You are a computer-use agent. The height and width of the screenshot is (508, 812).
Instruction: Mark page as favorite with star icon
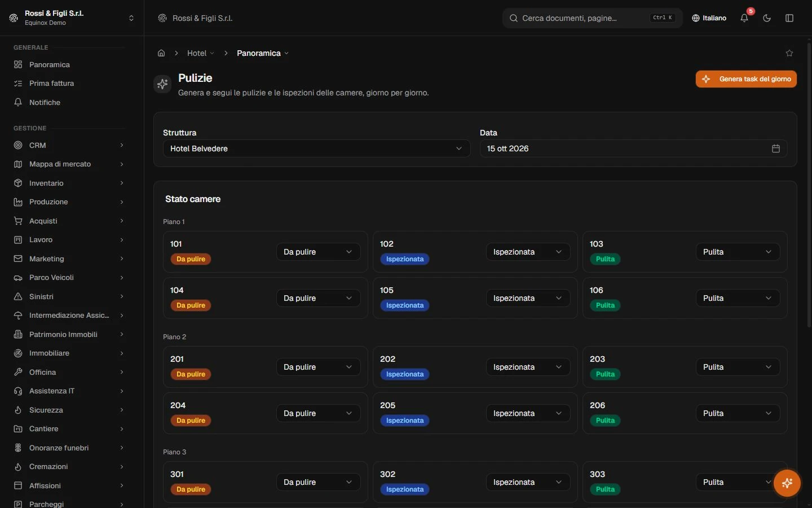789,53
